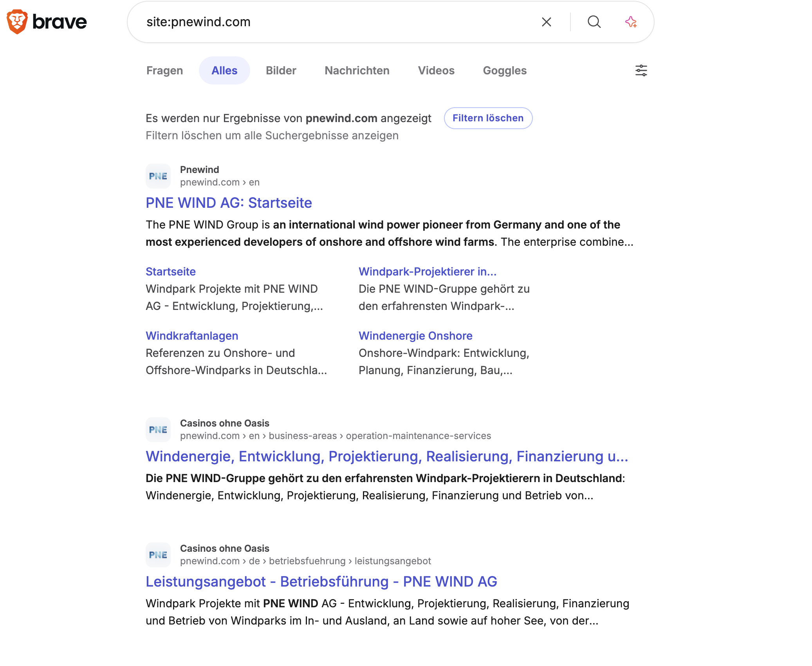This screenshot has height=666, width=812.
Task: Click the PNE favicon of the Leistungsangebot result
Action: pos(158,554)
